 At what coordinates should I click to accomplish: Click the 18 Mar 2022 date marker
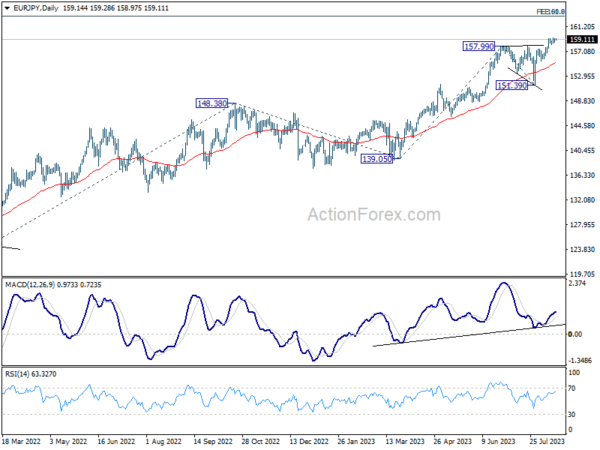[x=21, y=442]
